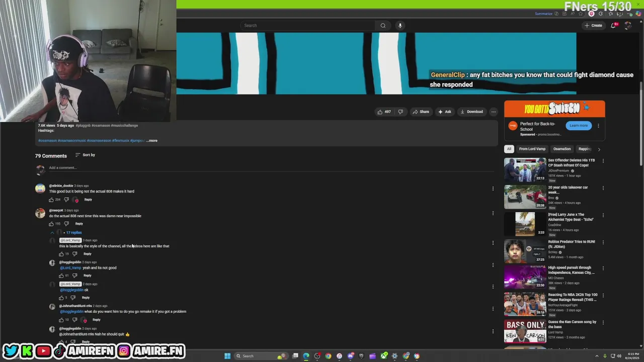Dislike the video below the player
This screenshot has height=362, width=644.
[x=400, y=112]
